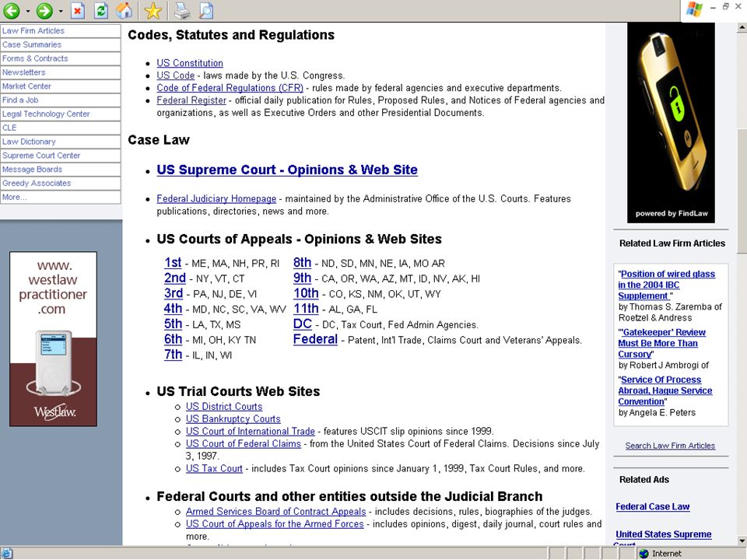The width and height of the screenshot is (747, 560).
Task: Click the browser Back arrow button
Action: (12, 10)
